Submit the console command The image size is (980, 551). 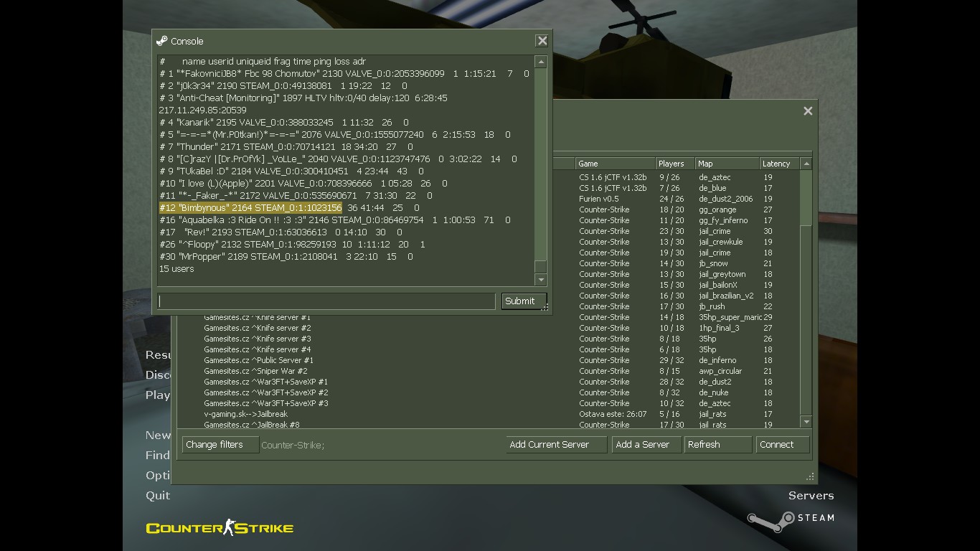point(524,301)
